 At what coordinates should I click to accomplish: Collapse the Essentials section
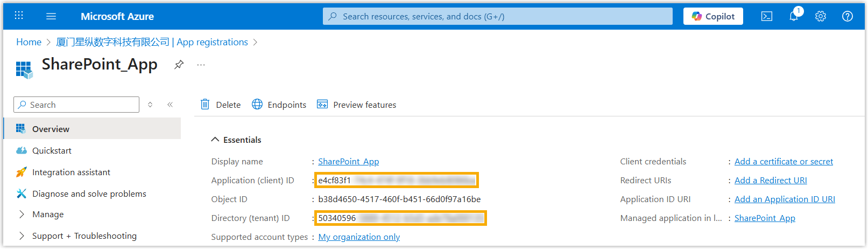click(215, 140)
